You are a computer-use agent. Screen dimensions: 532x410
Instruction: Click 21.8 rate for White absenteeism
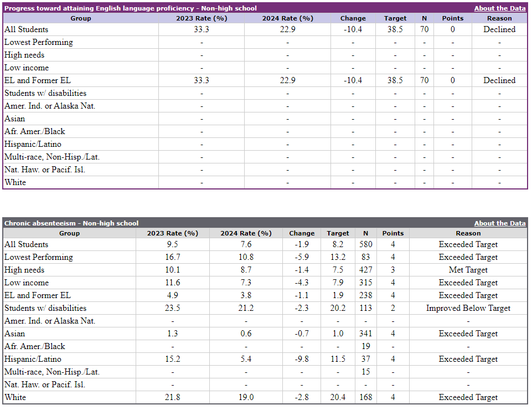coord(172,397)
